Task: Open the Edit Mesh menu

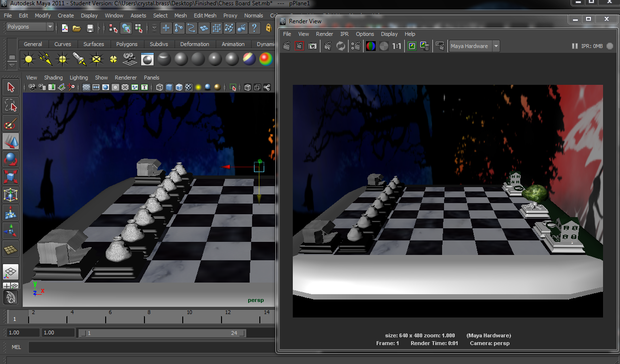Action: pyautogui.click(x=205, y=16)
